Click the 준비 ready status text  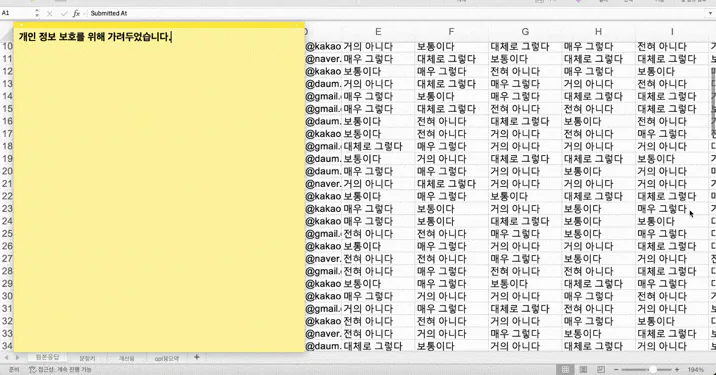coord(14,369)
